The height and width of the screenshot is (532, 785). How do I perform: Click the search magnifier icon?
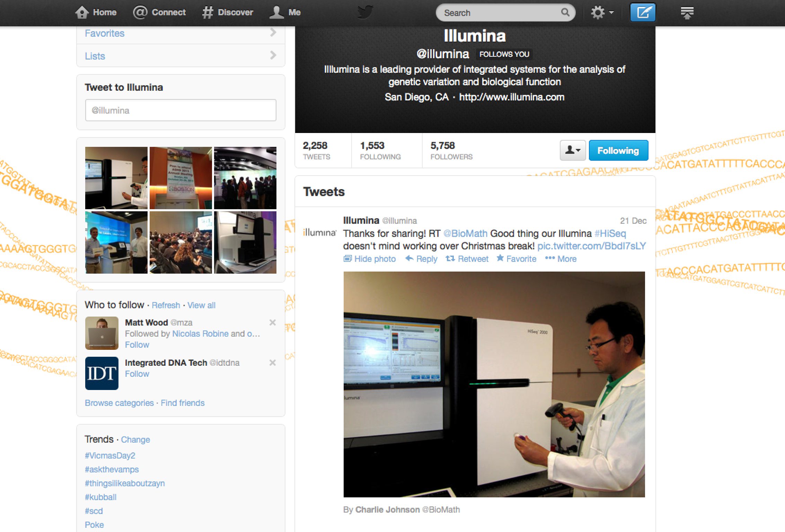[565, 12]
